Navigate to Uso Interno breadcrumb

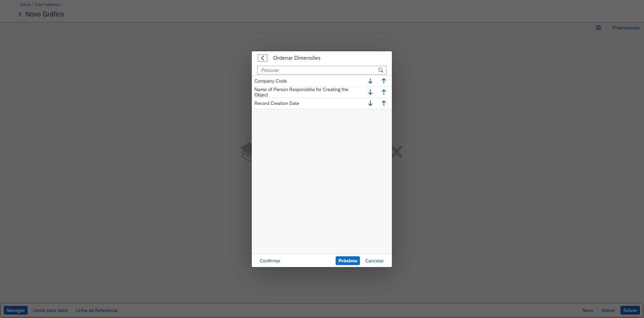tap(47, 4)
